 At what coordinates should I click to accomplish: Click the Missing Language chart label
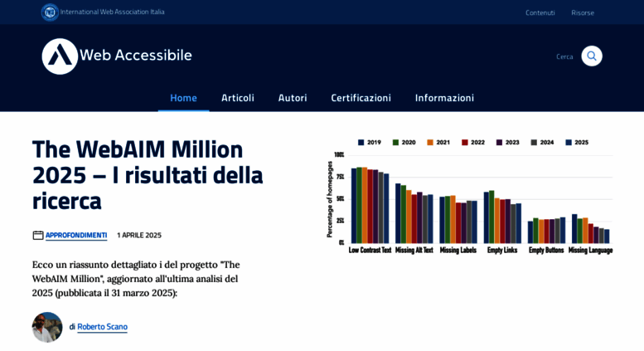(591, 250)
